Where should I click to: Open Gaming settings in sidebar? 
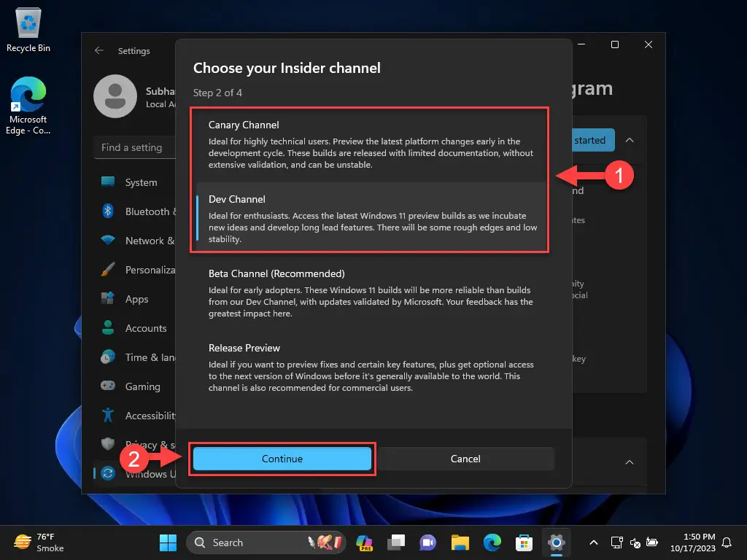tap(136, 386)
